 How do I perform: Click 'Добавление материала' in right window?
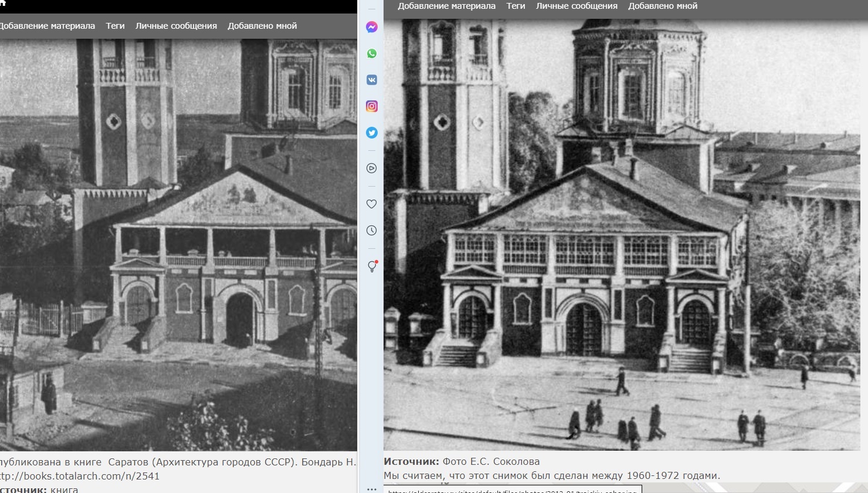tap(446, 6)
